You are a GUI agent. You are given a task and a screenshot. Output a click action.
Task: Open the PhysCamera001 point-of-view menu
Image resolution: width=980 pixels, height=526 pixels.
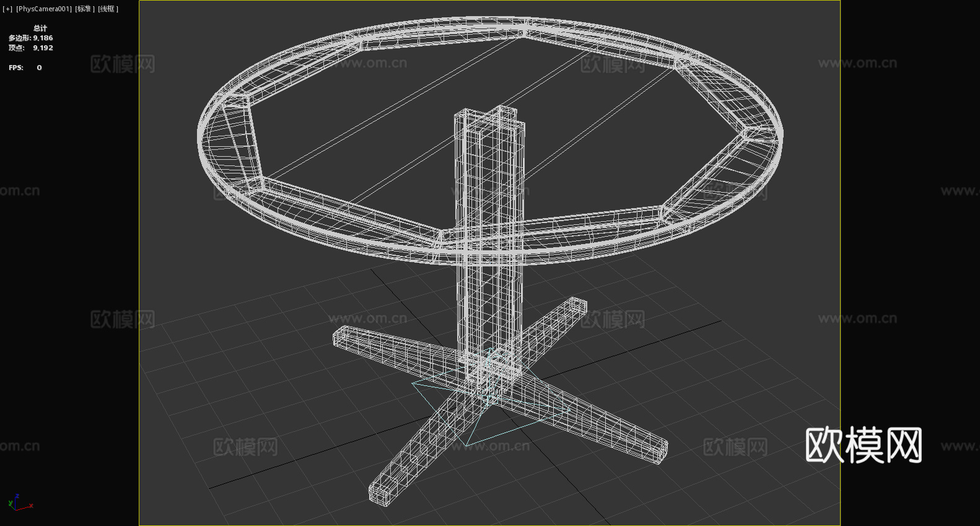44,9
